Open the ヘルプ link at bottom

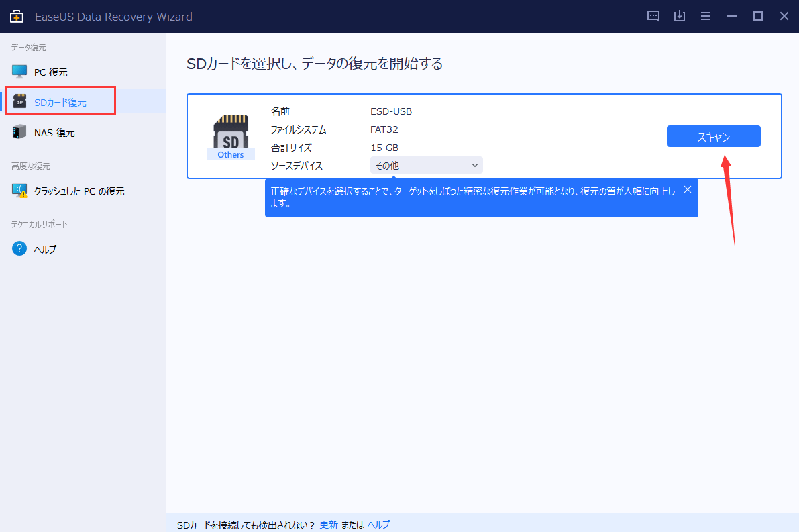pos(378,524)
